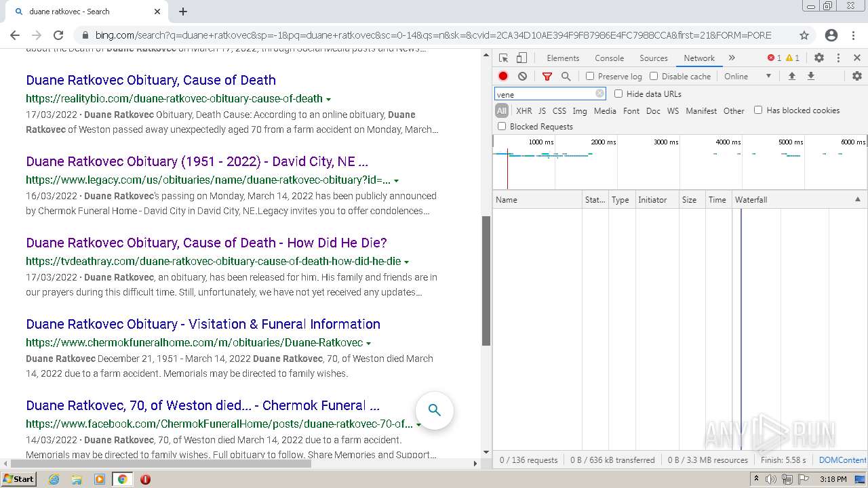The image size is (868, 488).
Task: Filter requests by Font
Action: 631,110
